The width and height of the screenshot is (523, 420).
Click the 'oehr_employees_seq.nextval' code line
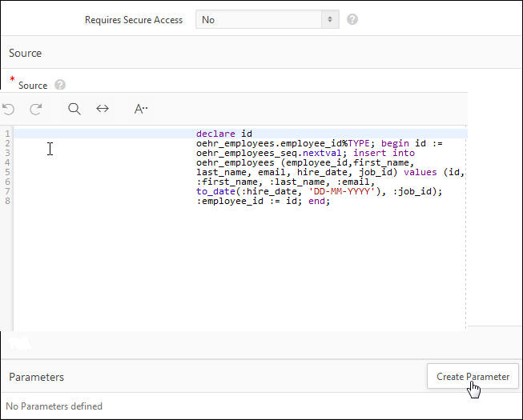click(x=305, y=153)
